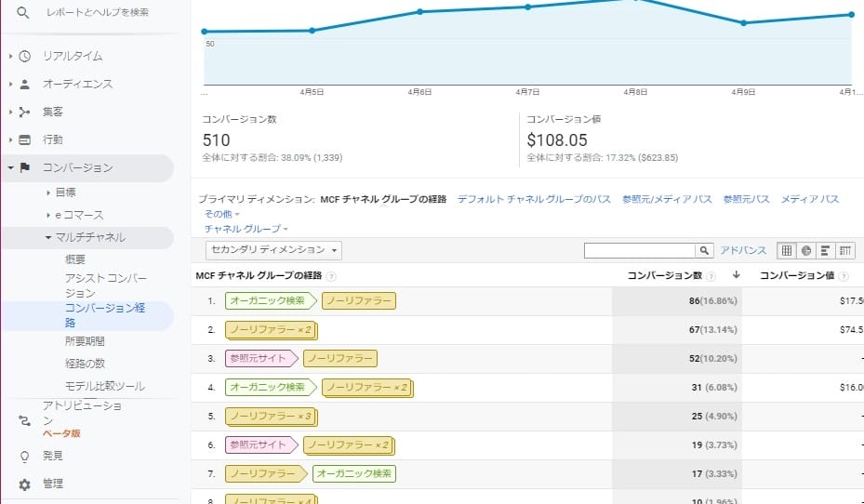The image size is (864, 504).
Task: Switch to performance bar view icon
Action: pyautogui.click(x=826, y=250)
